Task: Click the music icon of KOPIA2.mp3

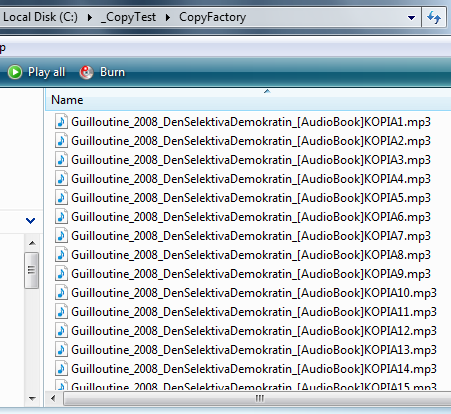Action: 61,141
